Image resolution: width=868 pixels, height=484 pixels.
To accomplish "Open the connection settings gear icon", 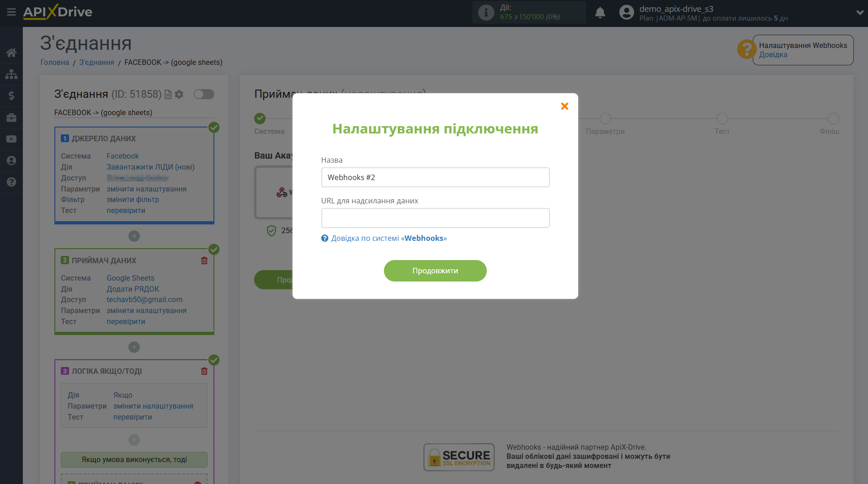I will [179, 94].
